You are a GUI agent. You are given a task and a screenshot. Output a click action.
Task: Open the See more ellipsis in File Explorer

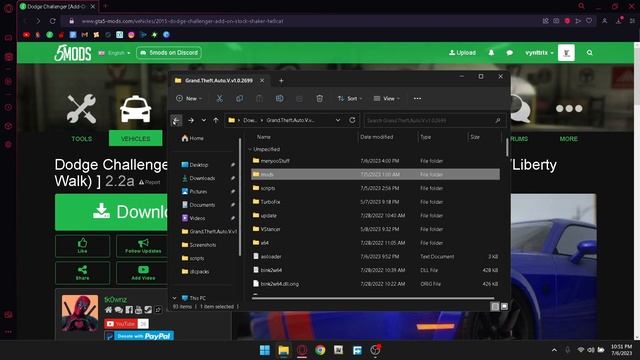click(x=417, y=98)
